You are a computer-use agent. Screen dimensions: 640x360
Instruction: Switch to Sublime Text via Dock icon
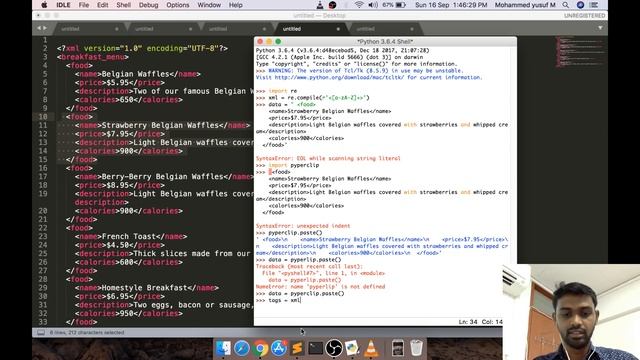point(297,349)
